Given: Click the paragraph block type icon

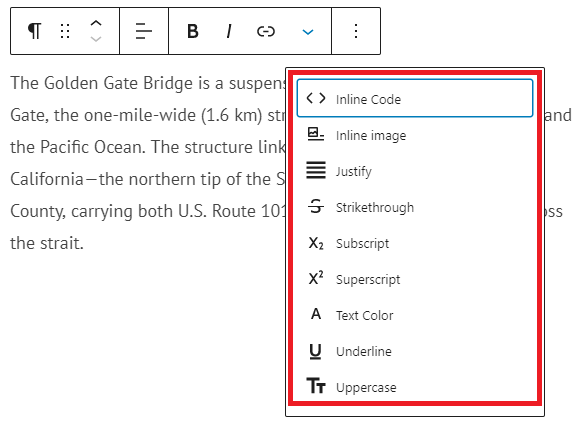Looking at the screenshot, I should point(34,31).
